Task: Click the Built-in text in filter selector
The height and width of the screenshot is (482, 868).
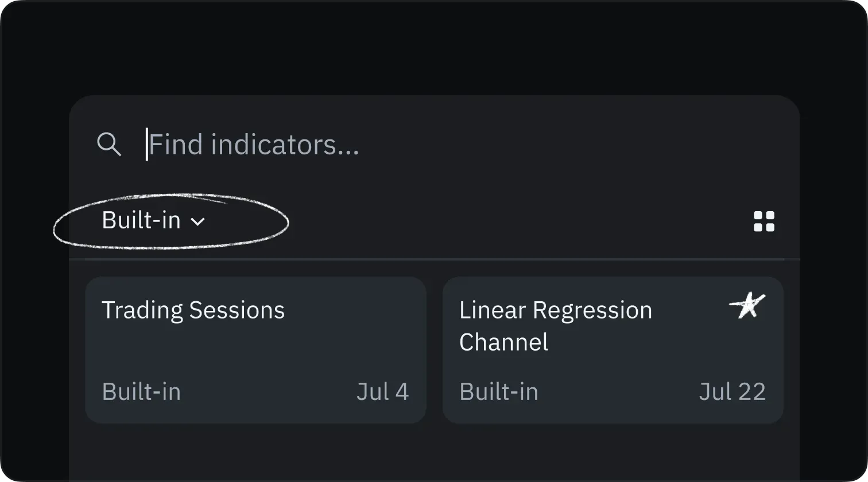Action: 141,220
